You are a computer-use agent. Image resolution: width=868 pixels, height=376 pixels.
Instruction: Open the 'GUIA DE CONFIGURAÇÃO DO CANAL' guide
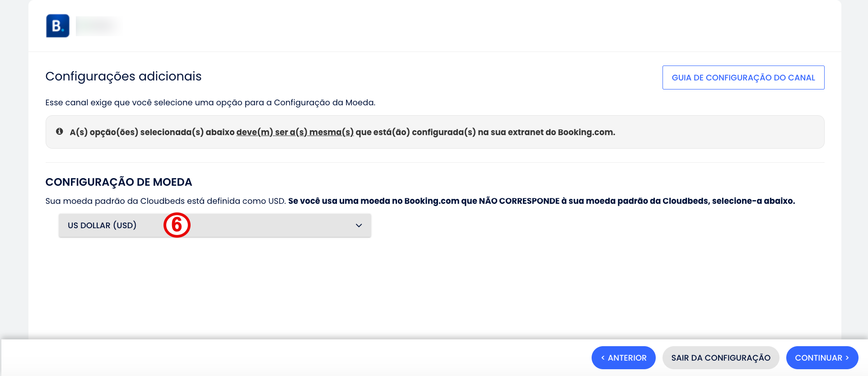tap(743, 78)
